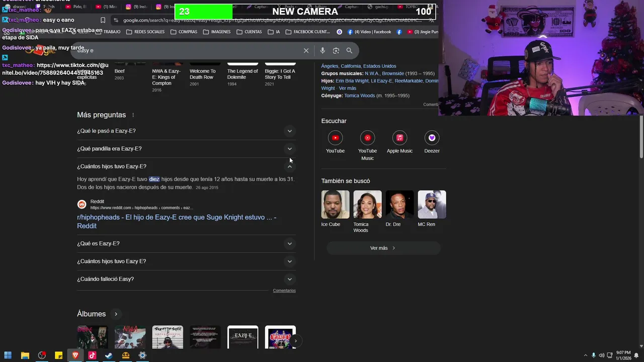Click the Reddit source icon
Screen dimensions: 644x362
(82, 204)
